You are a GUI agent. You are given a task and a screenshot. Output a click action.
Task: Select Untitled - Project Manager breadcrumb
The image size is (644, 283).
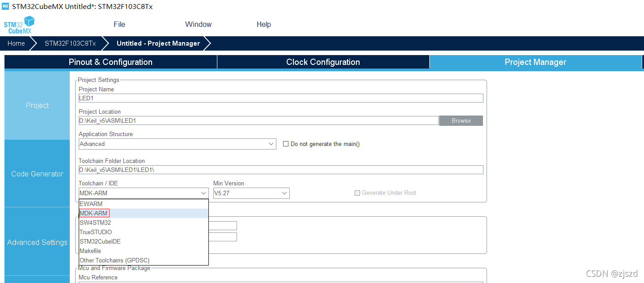(158, 43)
